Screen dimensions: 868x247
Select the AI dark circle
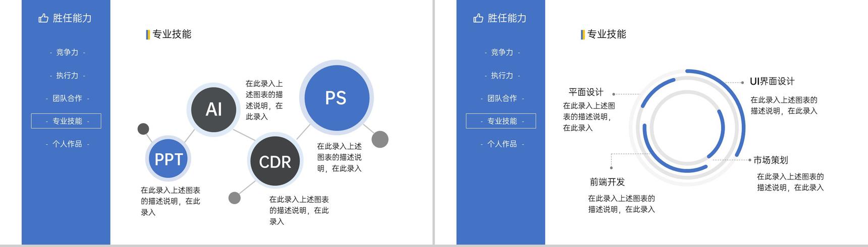pyautogui.click(x=214, y=109)
